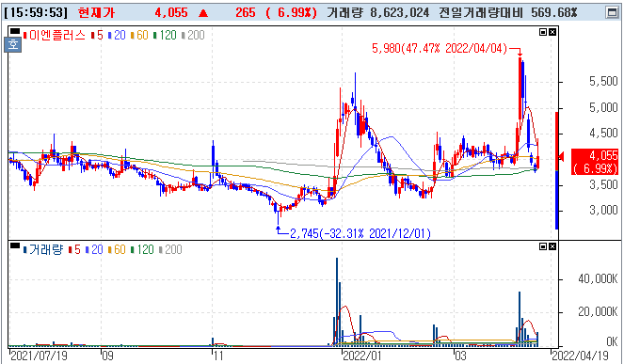Toggle the 60-day price moving average legend

point(139,36)
